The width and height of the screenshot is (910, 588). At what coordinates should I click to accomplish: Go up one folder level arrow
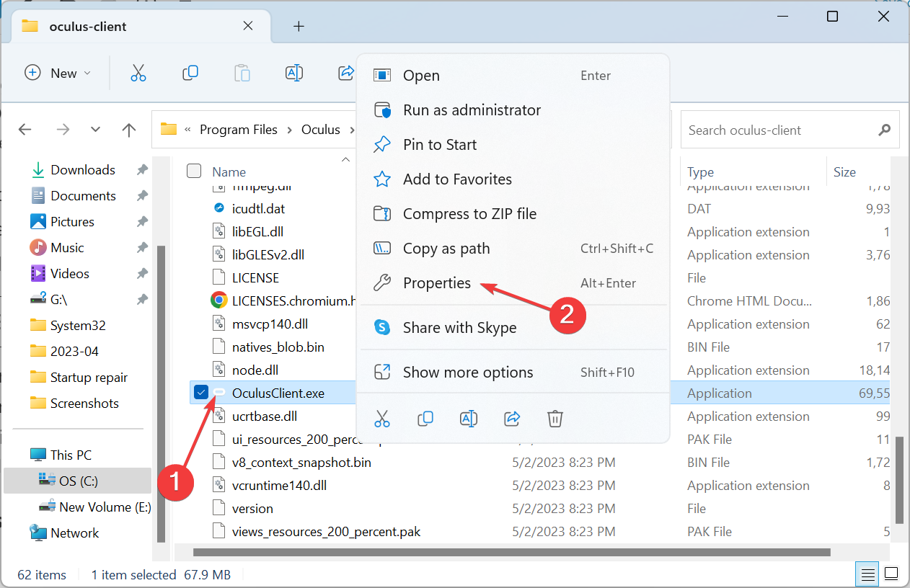(129, 130)
